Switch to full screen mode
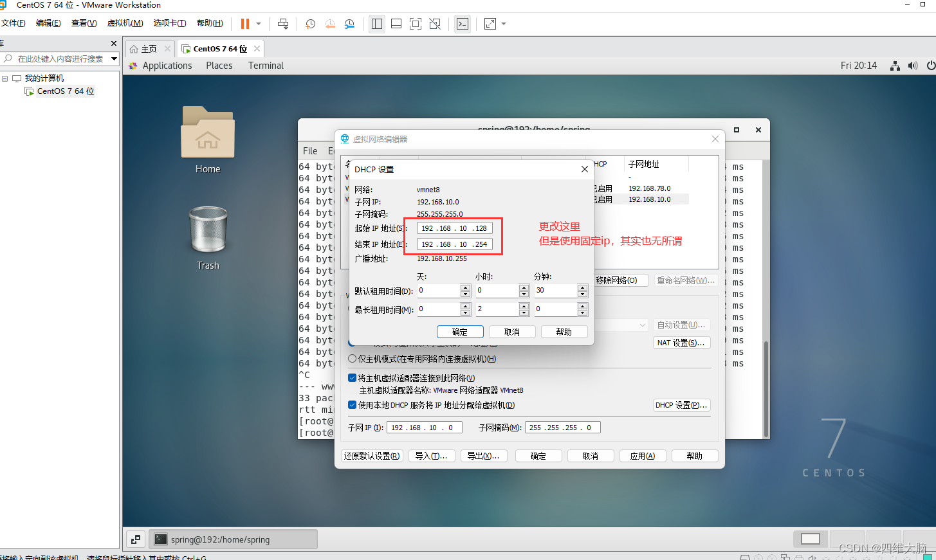The width and height of the screenshot is (936, 560). (416, 24)
